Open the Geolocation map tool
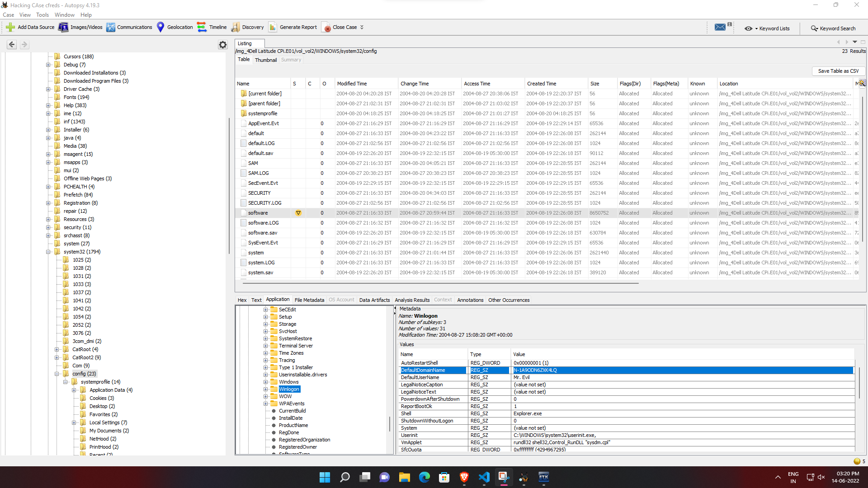 (175, 27)
